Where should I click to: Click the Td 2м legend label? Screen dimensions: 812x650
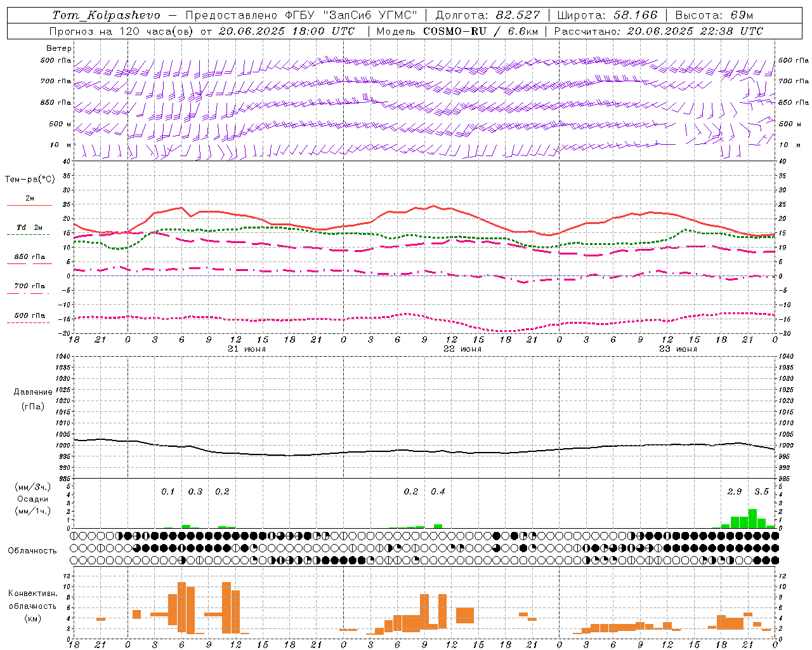[x=29, y=227]
